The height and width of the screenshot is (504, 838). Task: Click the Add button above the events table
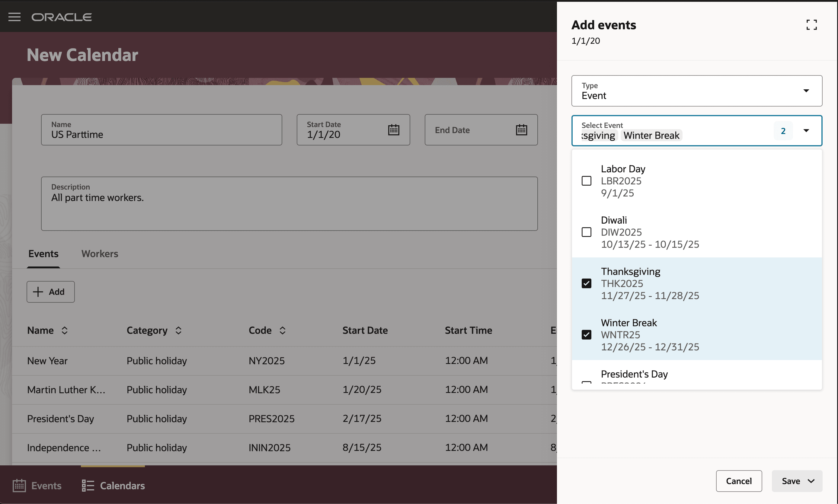(50, 292)
